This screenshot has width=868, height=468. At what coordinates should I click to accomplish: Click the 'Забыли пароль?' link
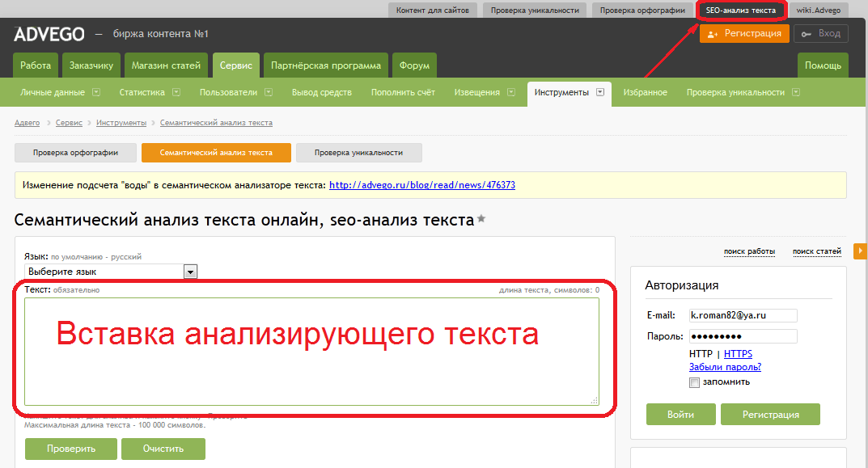point(725,367)
